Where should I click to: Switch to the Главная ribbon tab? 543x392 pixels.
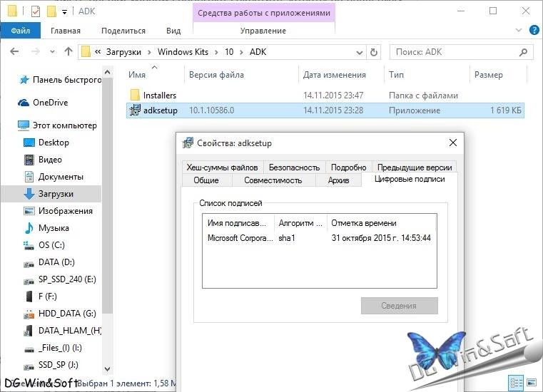[x=66, y=31]
